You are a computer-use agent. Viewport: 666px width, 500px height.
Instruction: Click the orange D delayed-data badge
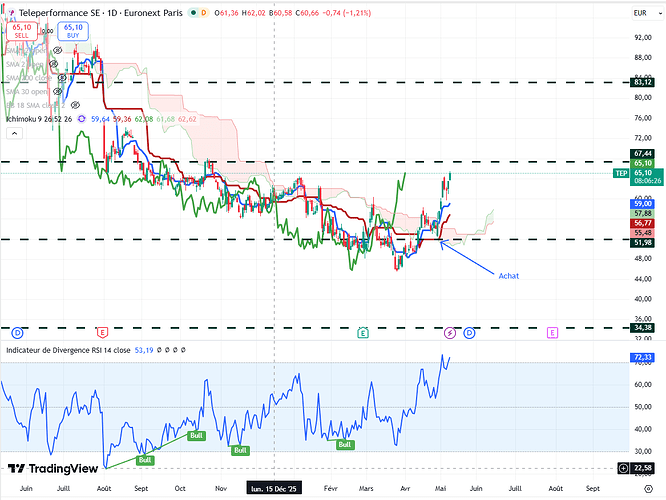(x=204, y=13)
